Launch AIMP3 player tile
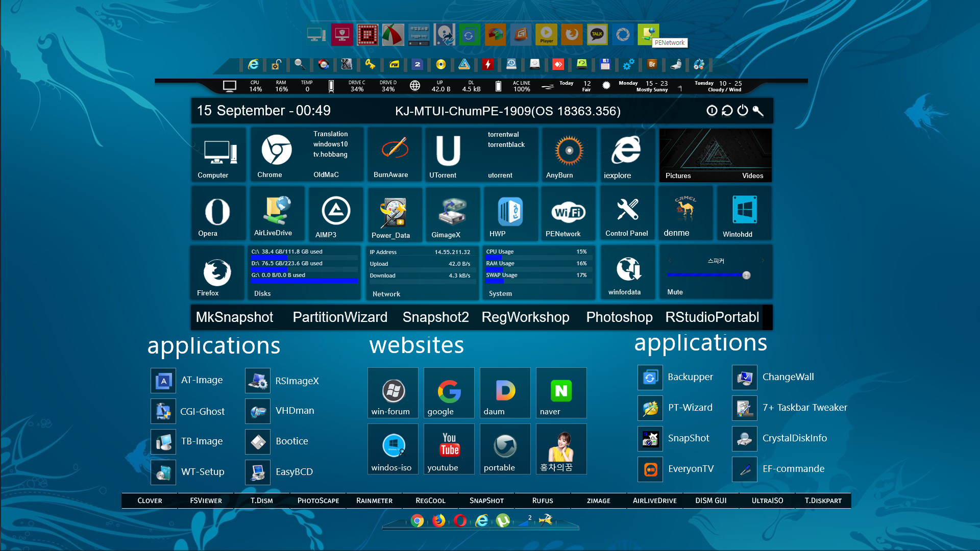 coord(335,213)
